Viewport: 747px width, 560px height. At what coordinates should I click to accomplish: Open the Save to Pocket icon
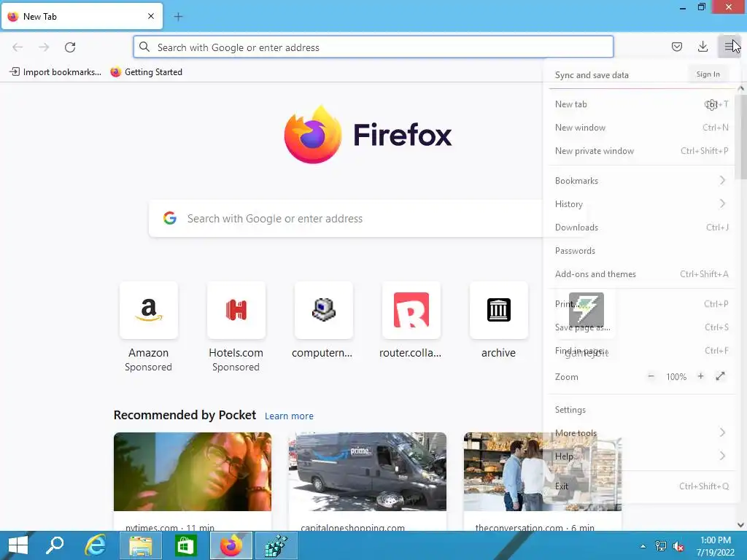tap(676, 47)
